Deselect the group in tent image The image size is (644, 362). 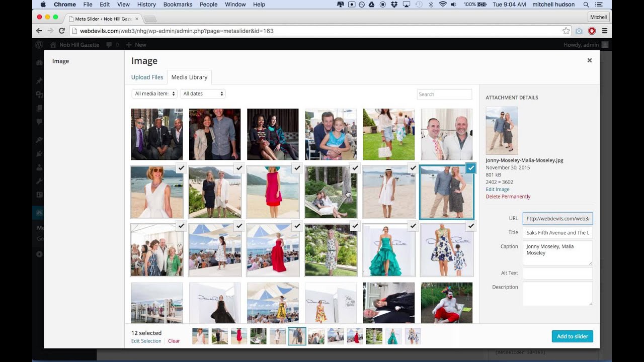tap(182, 226)
